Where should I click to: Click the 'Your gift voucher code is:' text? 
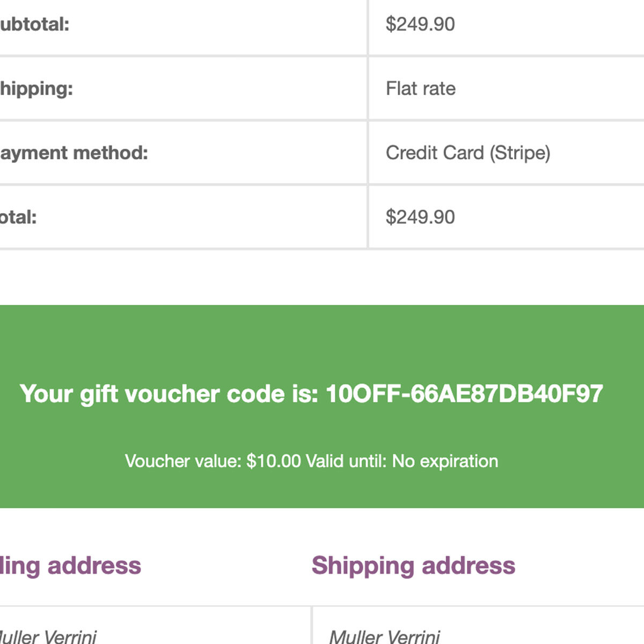pos(169,394)
